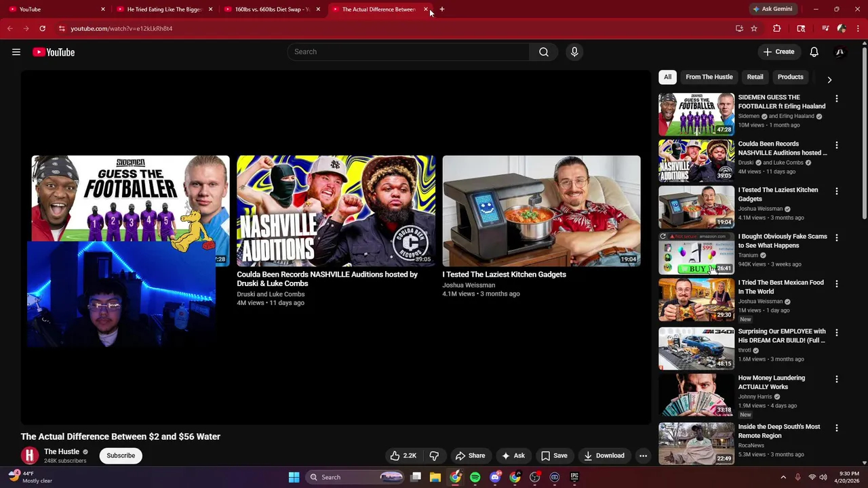868x488 pixels.
Task: Switch to 160lbs vs. 660lbs Diet Swap tab
Action: pos(272,9)
